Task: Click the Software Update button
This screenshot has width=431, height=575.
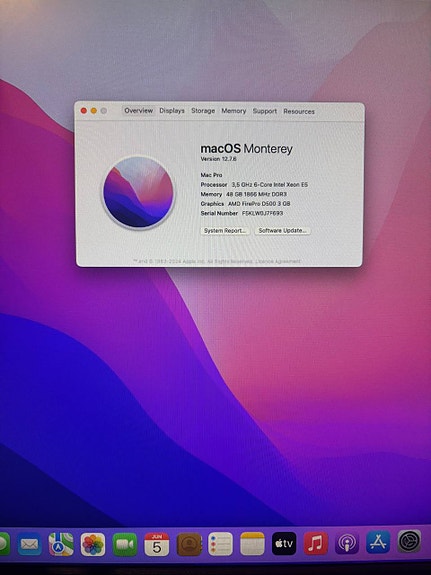Action: 282,230
